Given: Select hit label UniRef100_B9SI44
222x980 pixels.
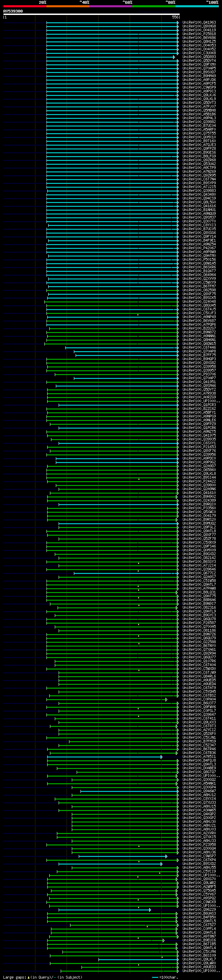Looking at the screenshot, I should pyautogui.click(x=199, y=477).
